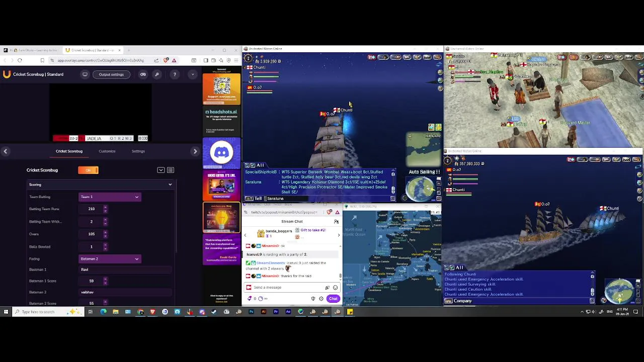Open the browser hamburger menu
Viewport: 644px width, 362px height.
[236, 60]
